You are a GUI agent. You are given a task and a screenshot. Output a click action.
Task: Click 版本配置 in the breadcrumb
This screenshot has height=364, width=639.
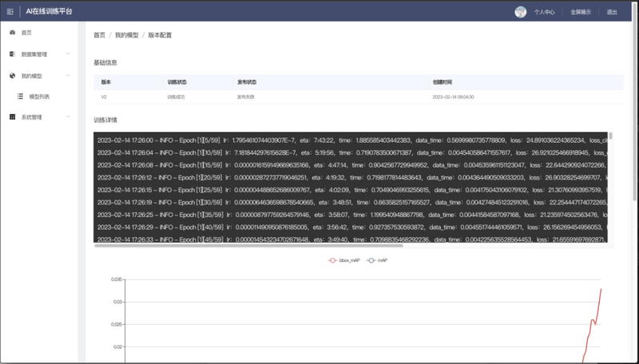pos(160,35)
